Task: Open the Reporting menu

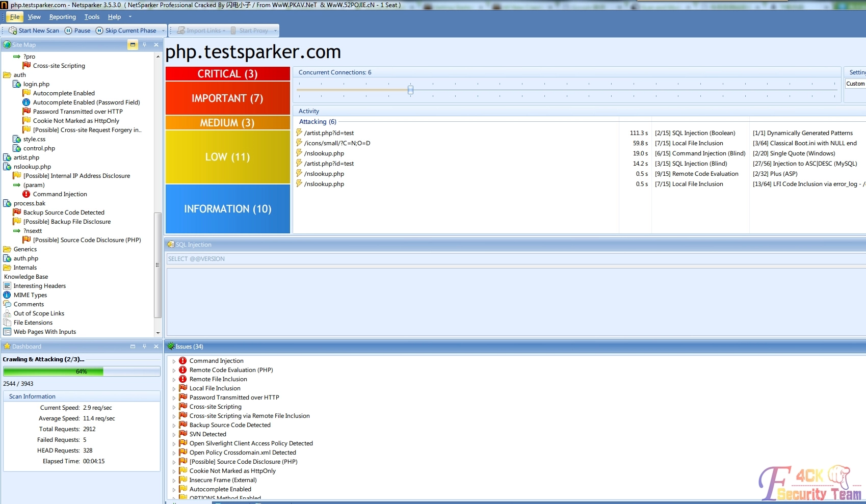Action: tap(62, 16)
